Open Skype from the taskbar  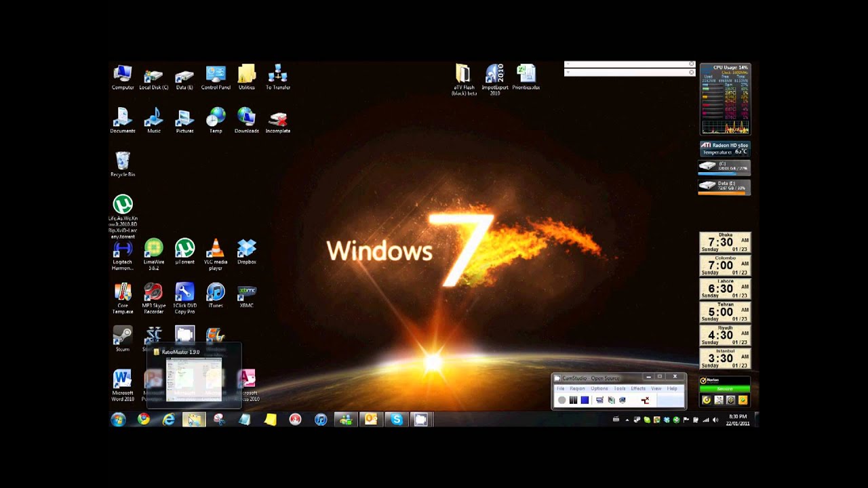point(396,420)
